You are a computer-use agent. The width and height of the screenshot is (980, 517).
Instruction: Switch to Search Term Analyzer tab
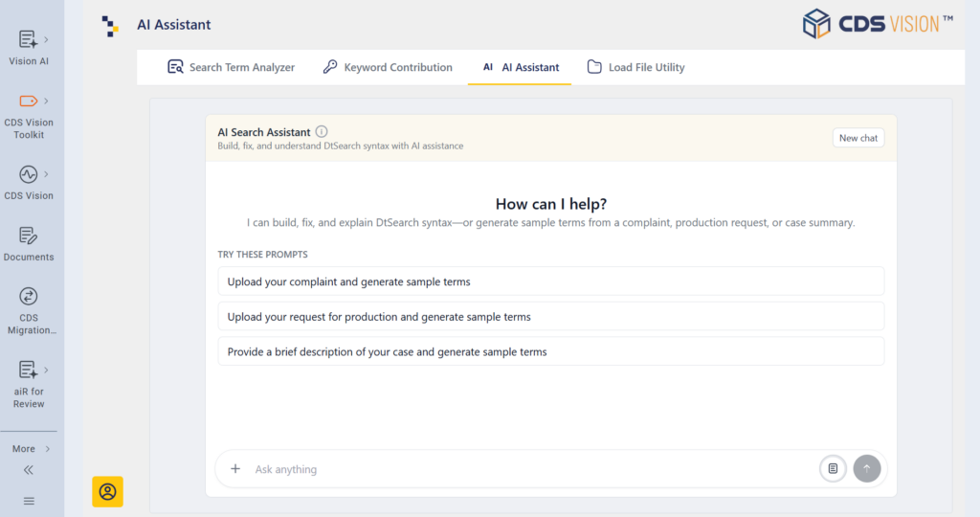[231, 67]
